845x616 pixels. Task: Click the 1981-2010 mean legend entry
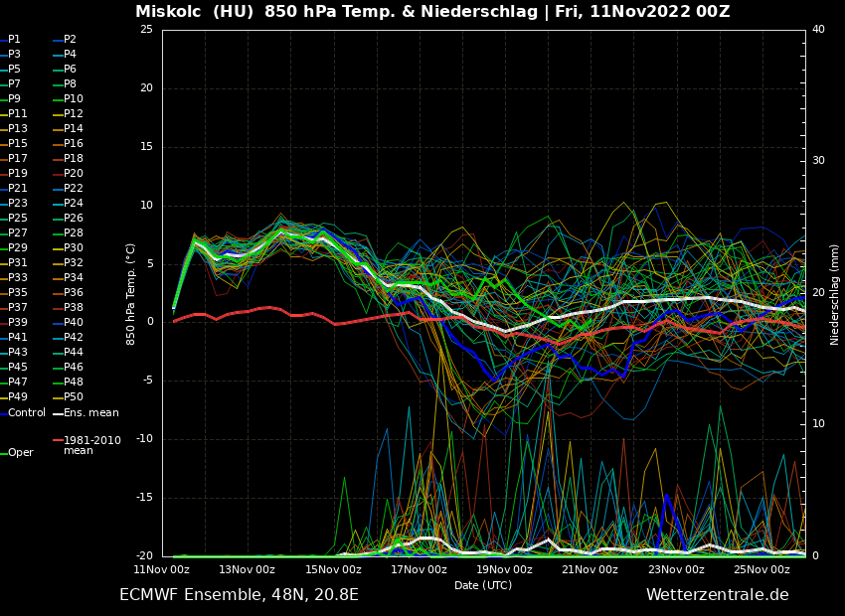(x=91, y=445)
